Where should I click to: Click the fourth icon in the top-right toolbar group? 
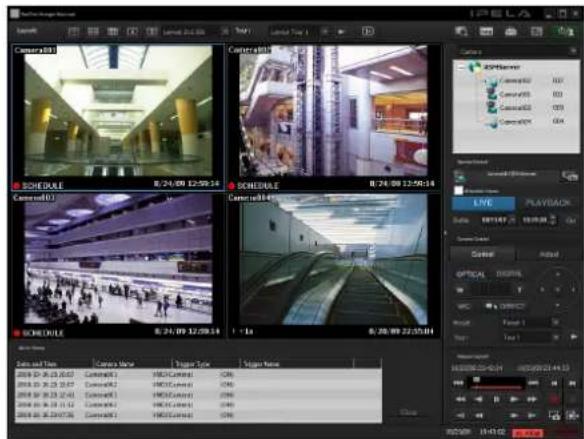coord(536,31)
